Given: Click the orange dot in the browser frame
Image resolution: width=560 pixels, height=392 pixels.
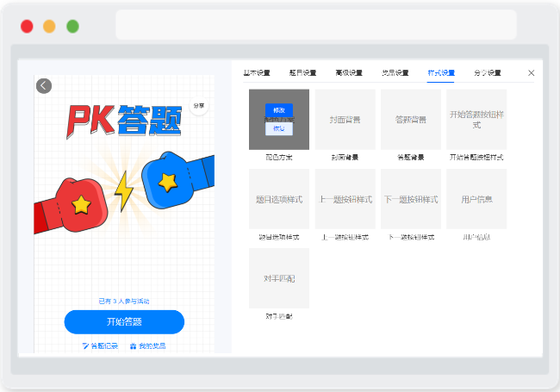Looking at the screenshot, I should [49, 27].
